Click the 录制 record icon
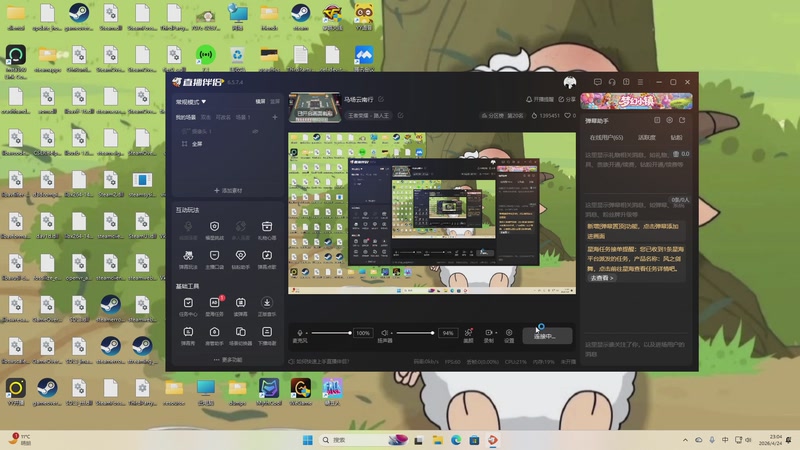 pos(488,333)
